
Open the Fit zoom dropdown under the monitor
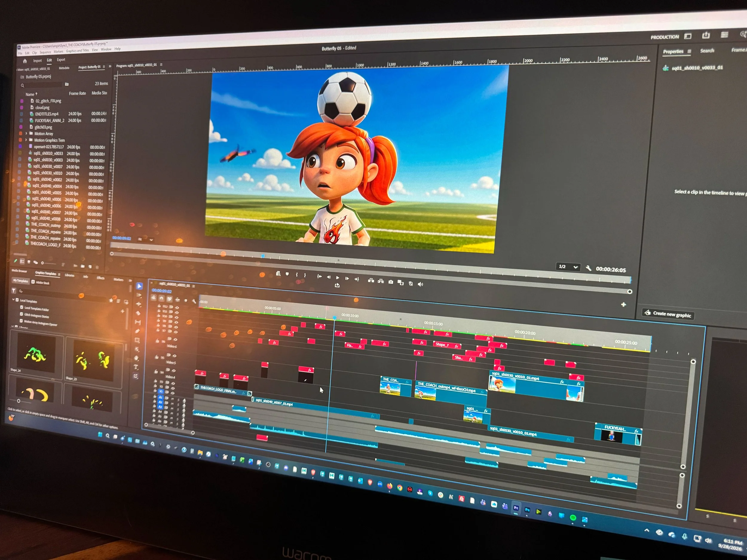tap(145, 239)
